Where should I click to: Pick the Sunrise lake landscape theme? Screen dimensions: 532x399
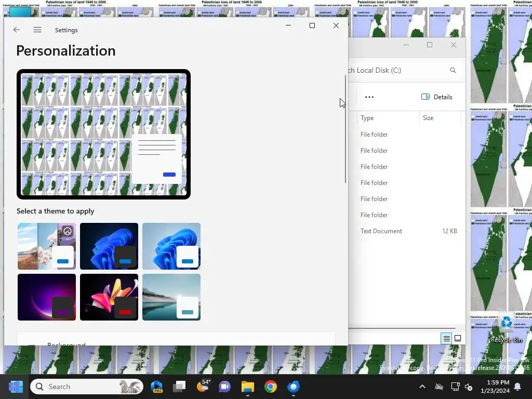171,297
